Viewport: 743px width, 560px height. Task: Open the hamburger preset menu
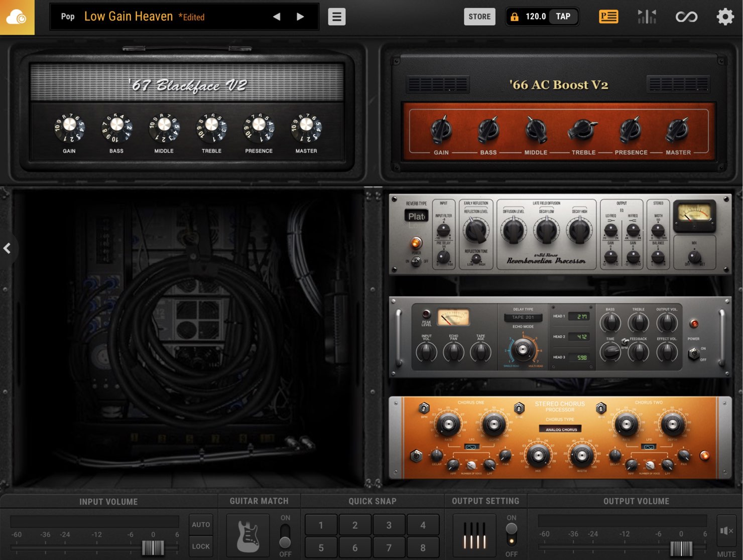coord(337,17)
